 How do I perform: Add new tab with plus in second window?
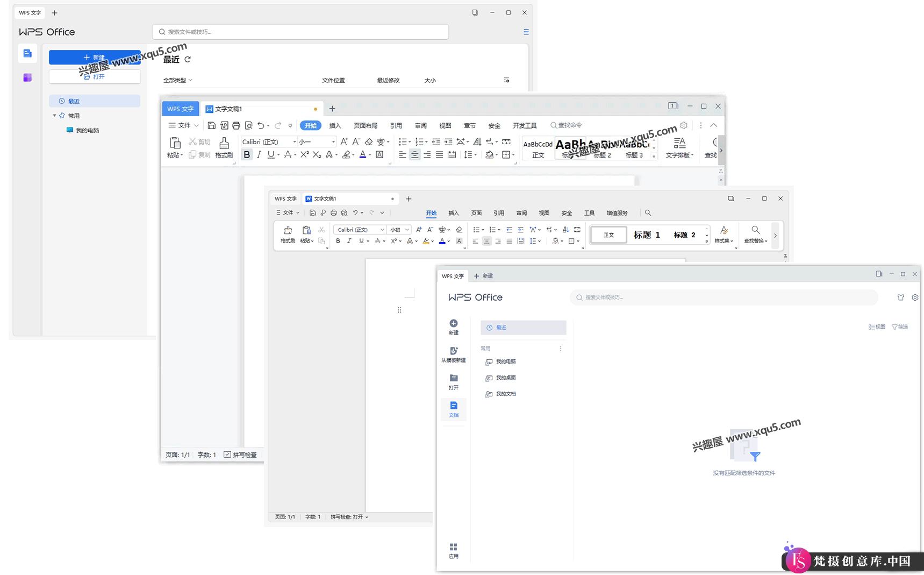(x=332, y=109)
